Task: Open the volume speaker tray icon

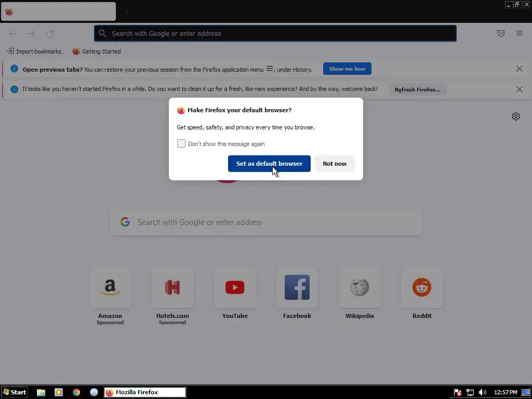Action: pos(483,393)
